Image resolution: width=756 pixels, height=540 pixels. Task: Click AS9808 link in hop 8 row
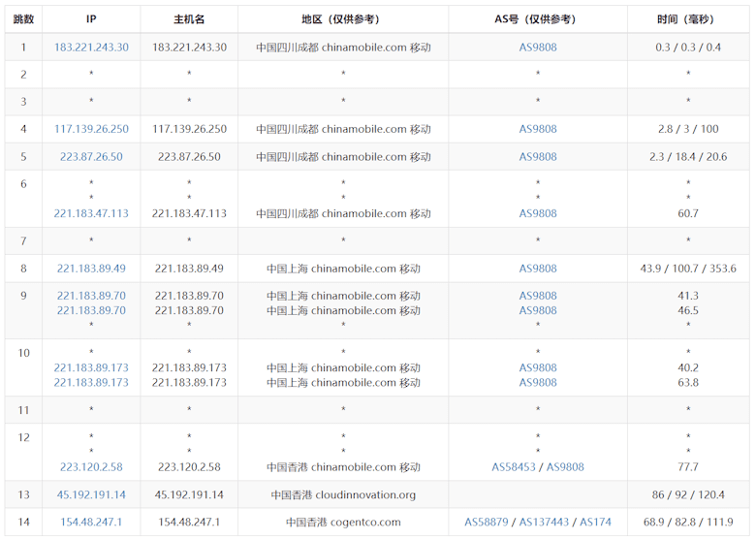coord(538,269)
